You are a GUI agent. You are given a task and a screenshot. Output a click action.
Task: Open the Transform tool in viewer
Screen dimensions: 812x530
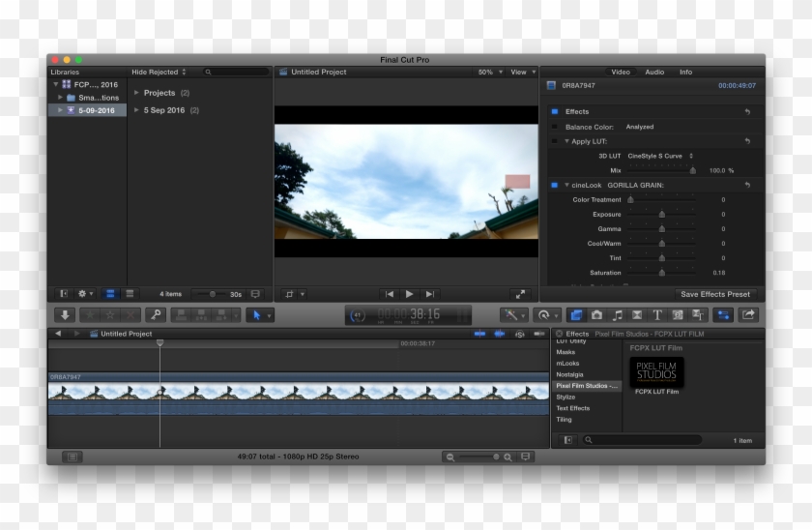(289, 294)
